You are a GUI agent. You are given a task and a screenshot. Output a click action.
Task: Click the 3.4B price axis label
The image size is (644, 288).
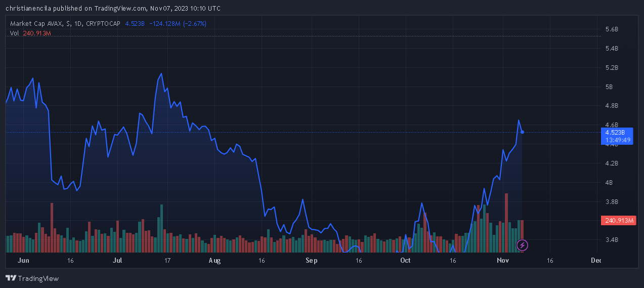pos(612,240)
